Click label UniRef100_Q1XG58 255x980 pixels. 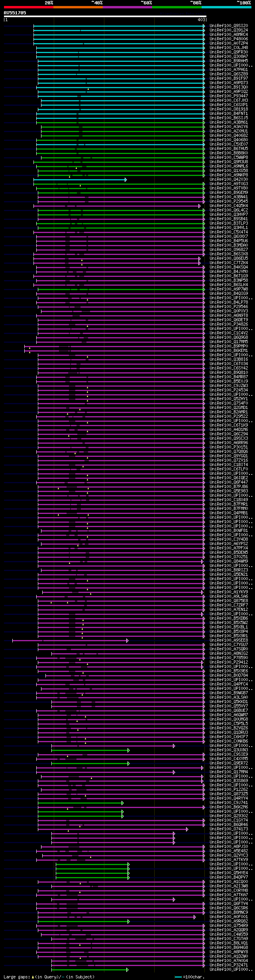click(x=229, y=170)
